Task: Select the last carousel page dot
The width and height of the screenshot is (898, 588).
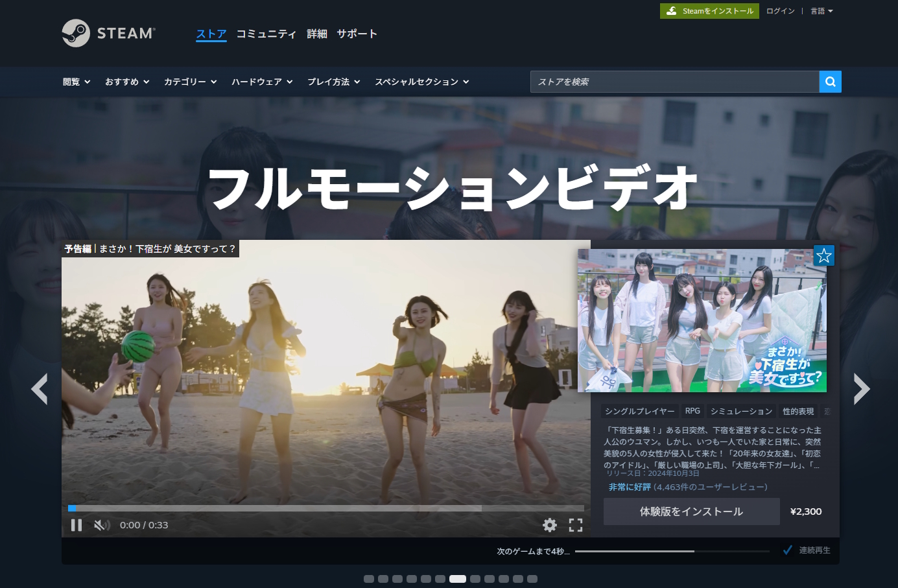Action: coord(532,579)
